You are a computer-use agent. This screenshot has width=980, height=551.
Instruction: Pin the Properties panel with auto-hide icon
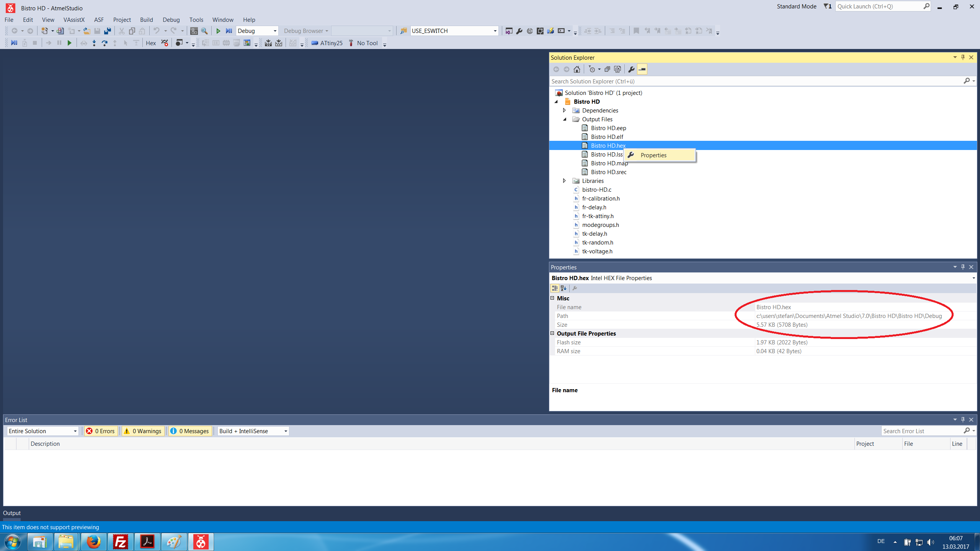point(963,267)
